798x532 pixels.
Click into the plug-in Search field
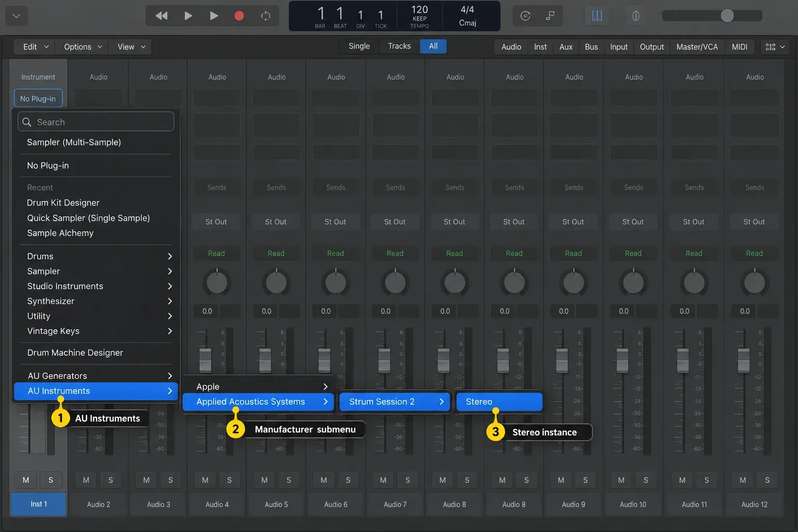click(x=96, y=122)
